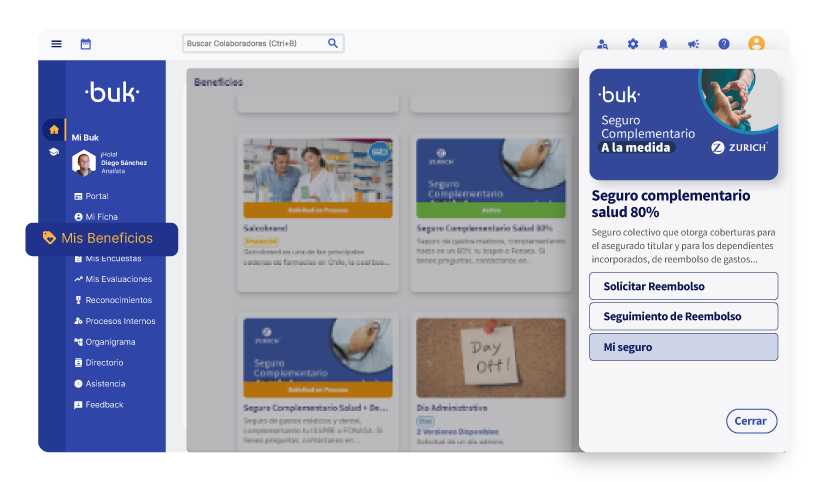The height and width of the screenshot is (482, 824).
Task: Open the user search icon in header
Action: tap(602, 44)
